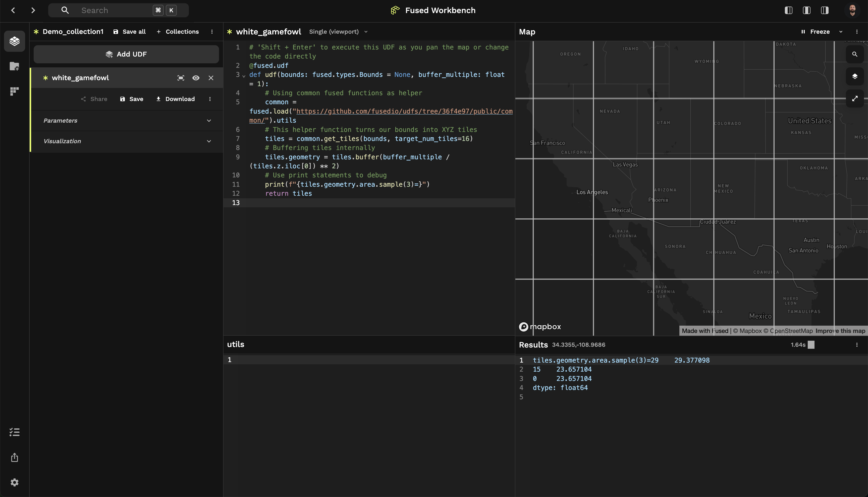This screenshot has width=868, height=497.
Task: Open UDF more options next to Download
Action: (x=210, y=99)
